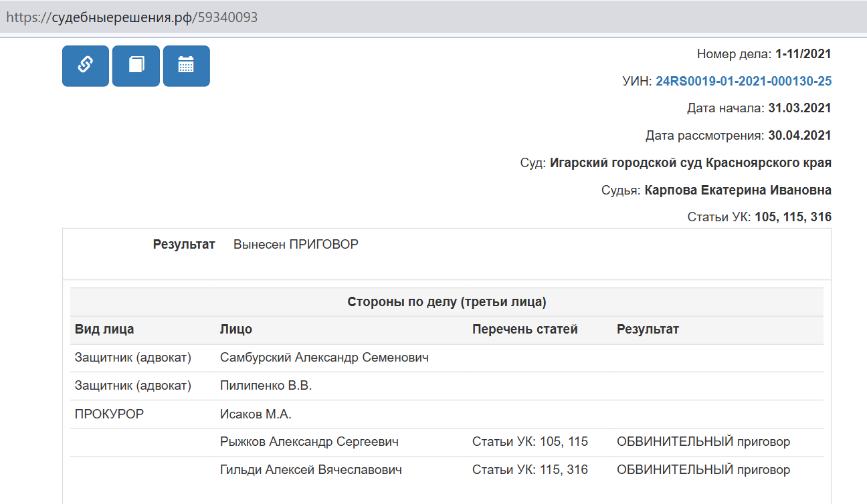Click Статьи УК: 105, 115 cell
Screen dimensions: 867x504
(530, 442)
